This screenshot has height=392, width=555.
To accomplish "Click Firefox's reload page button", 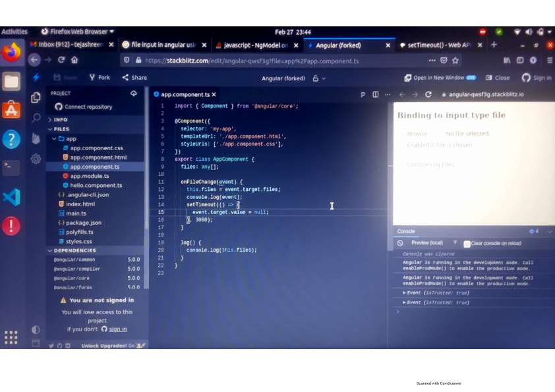I will coord(61,60).
